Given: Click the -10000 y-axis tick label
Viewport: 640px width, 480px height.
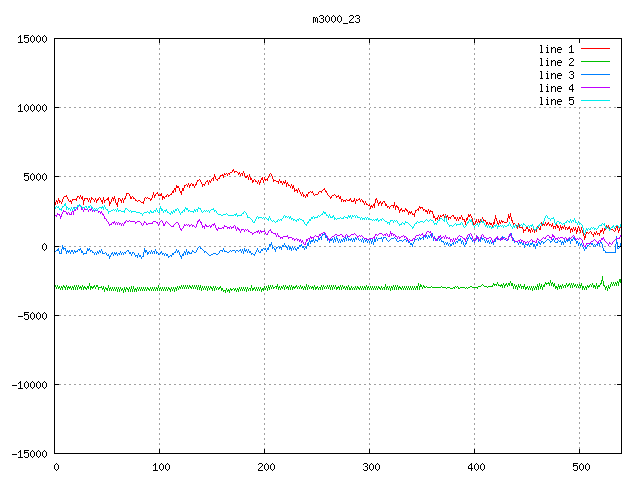Looking at the screenshot, I should click(28, 384).
